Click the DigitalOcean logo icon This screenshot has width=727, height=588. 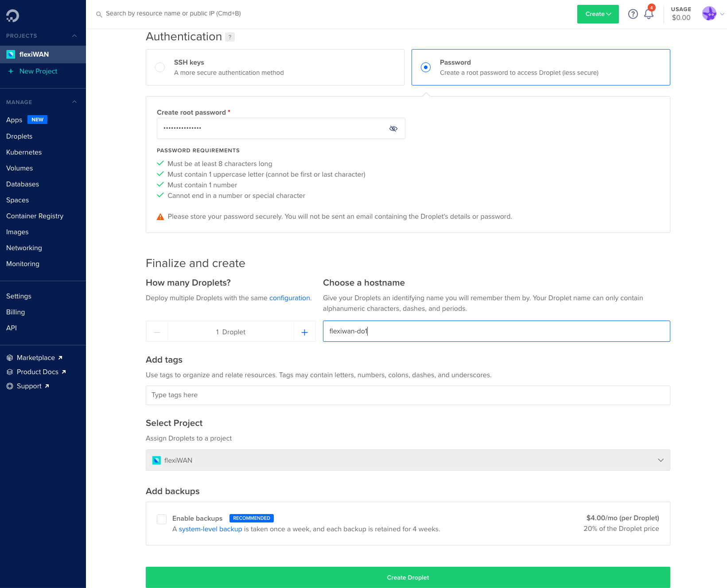[x=12, y=16]
